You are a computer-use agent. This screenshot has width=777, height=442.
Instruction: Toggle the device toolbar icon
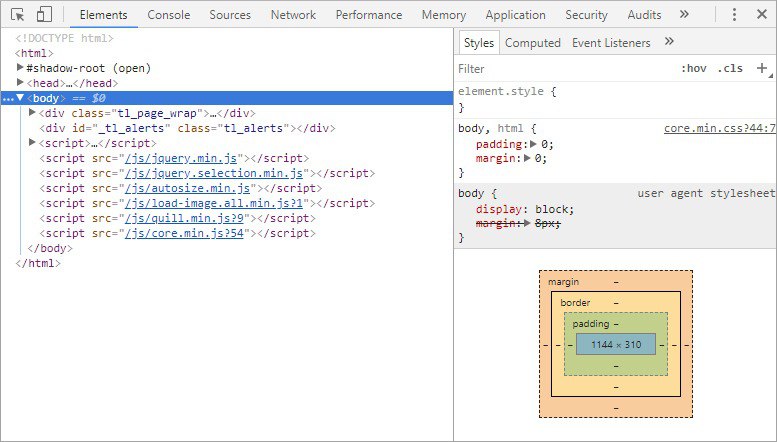(44, 14)
